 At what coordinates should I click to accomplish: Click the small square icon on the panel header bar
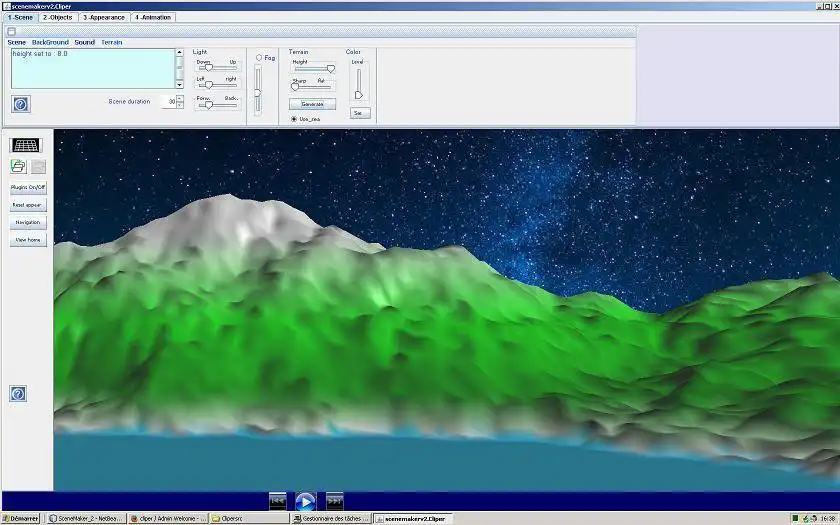tap(11, 31)
